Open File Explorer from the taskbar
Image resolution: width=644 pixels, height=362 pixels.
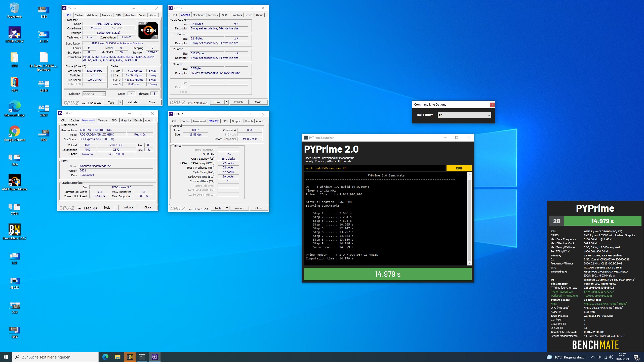point(117,357)
